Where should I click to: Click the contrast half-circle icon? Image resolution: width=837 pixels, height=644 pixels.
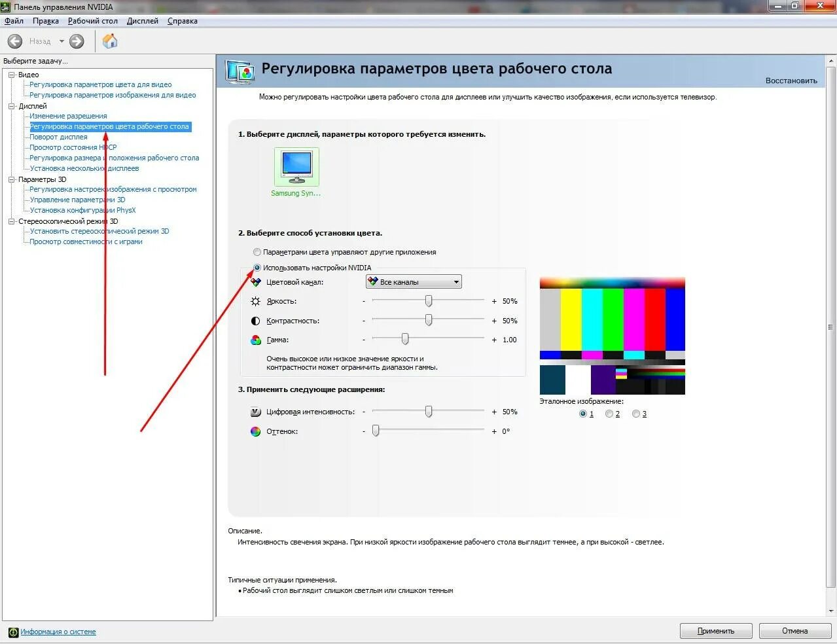[256, 321]
